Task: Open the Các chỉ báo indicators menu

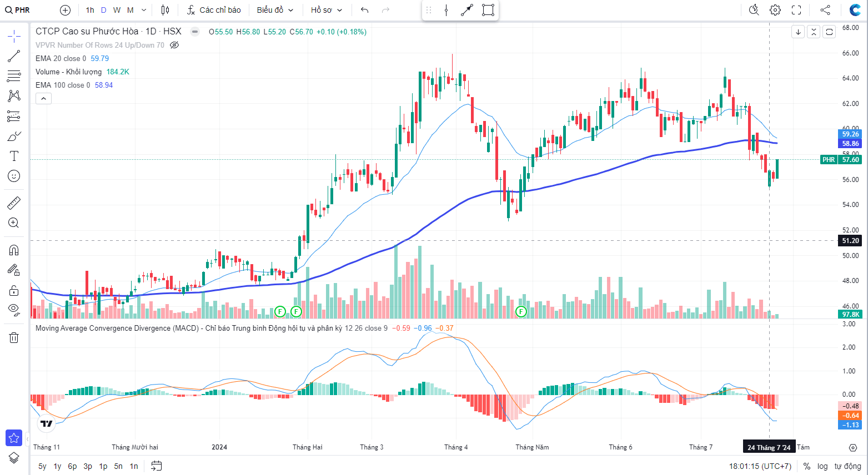Action: click(214, 10)
